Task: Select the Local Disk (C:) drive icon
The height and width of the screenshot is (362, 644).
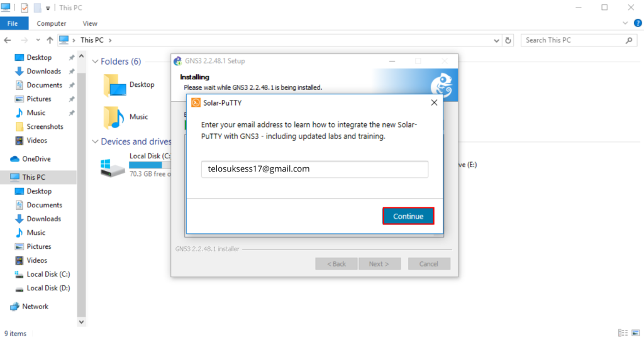Action: point(113,167)
